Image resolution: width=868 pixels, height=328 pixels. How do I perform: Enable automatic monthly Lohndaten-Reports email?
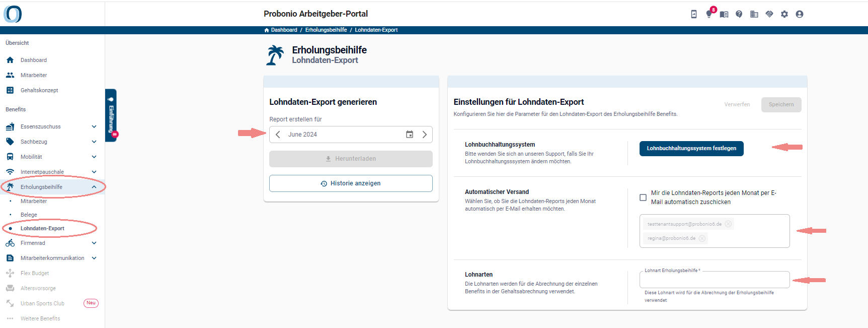pyautogui.click(x=643, y=198)
